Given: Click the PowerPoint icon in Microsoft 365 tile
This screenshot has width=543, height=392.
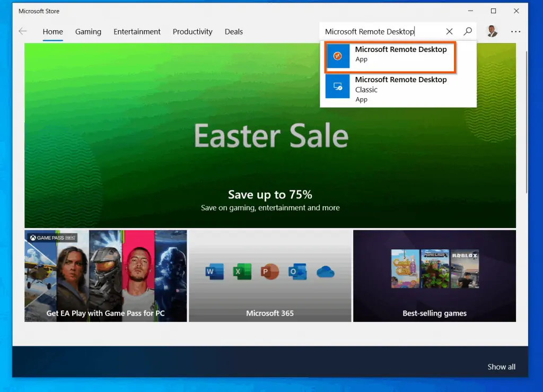Looking at the screenshot, I should point(269,271).
